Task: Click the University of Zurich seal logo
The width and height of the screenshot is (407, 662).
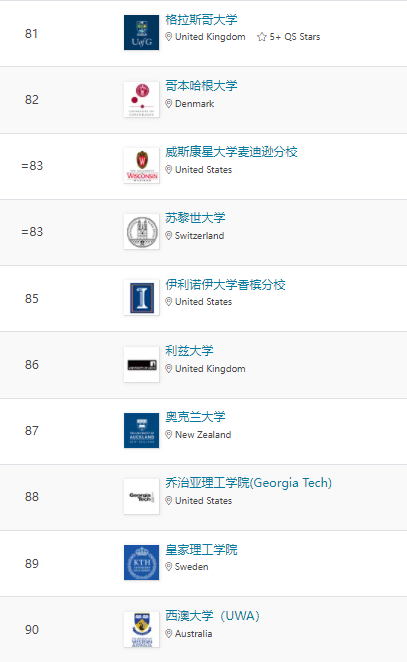Action: (141, 231)
